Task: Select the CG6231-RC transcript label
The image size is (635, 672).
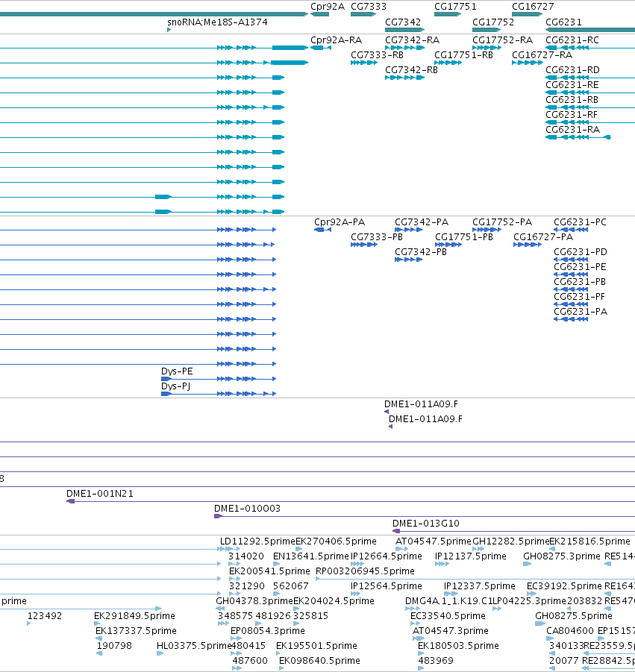Action: (572, 40)
